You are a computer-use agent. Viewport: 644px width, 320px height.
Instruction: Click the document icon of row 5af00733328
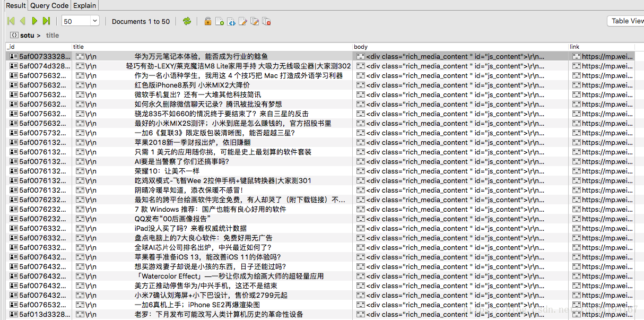(x=14, y=56)
